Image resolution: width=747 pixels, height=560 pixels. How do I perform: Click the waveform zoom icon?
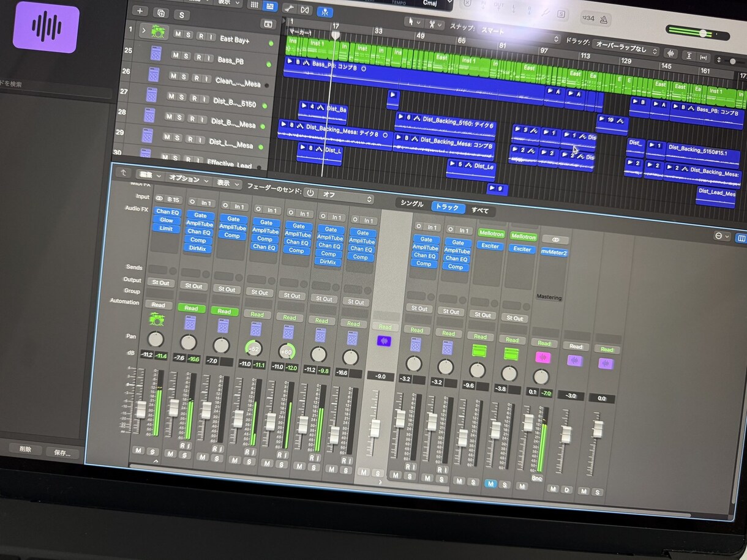click(x=670, y=54)
